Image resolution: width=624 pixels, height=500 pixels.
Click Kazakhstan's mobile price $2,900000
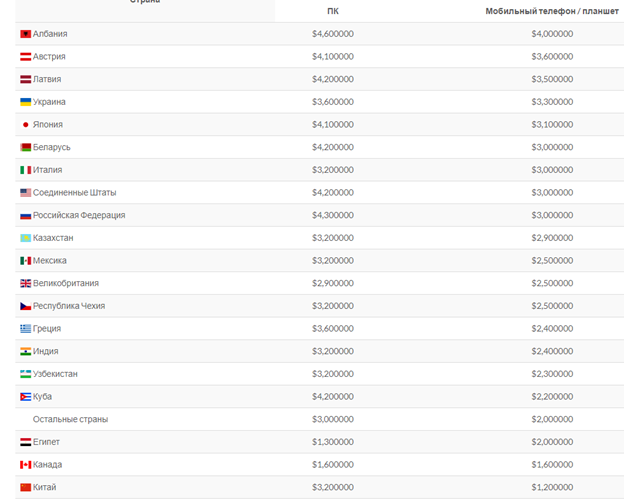pos(552,238)
